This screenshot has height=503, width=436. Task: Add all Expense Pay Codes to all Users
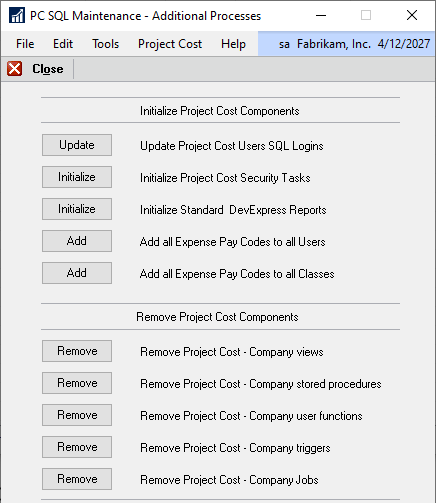point(77,241)
